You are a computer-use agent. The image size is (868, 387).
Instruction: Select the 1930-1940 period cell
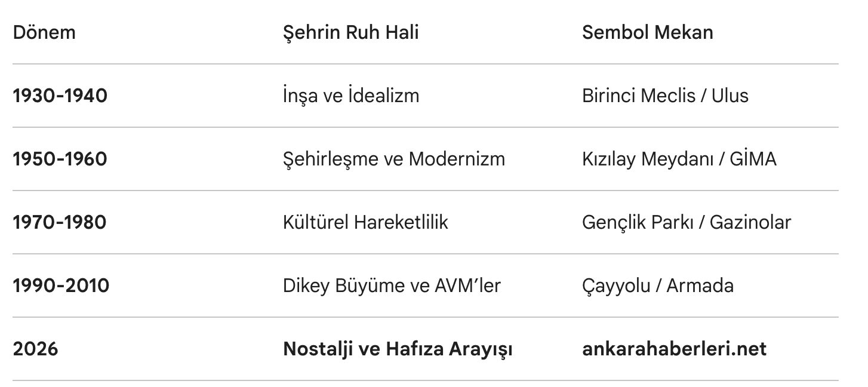pos(60,96)
